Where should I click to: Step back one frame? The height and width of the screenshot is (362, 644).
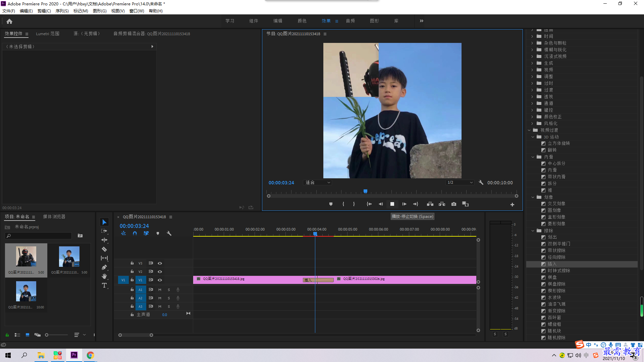pos(381,204)
